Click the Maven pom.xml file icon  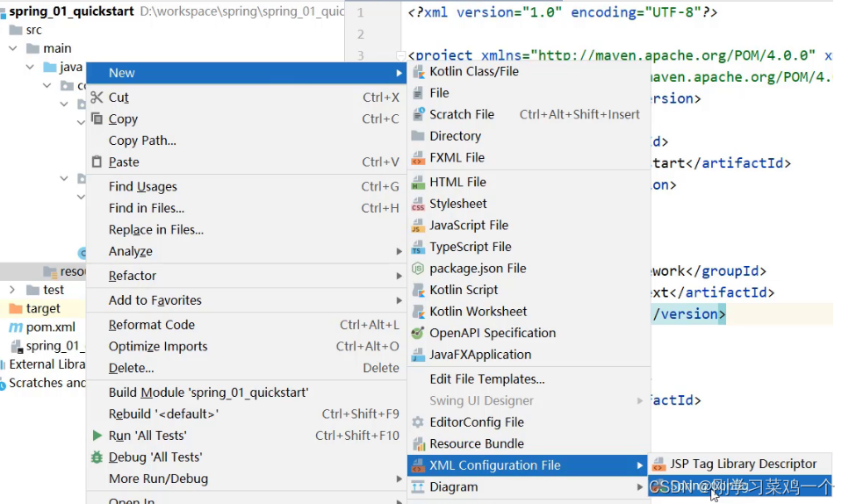[x=17, y=328]
